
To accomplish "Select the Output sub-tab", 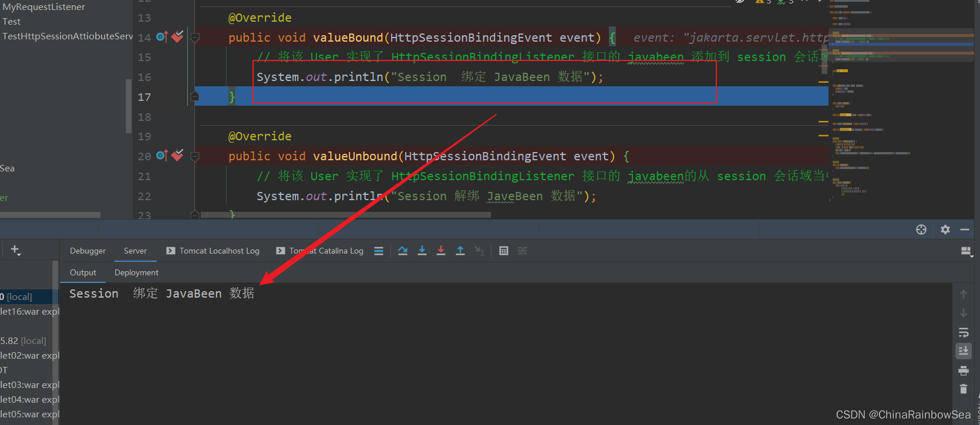I will tap(83, 272).
